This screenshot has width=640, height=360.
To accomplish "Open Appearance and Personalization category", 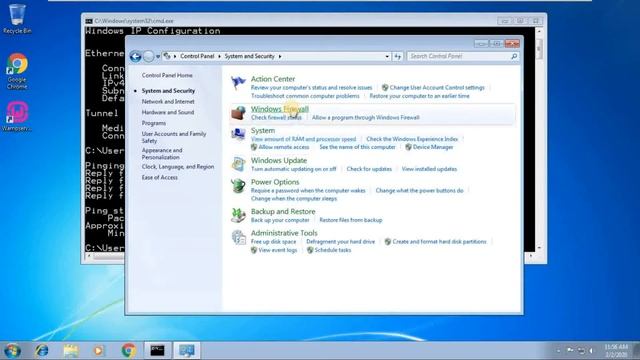I will 162,154.
